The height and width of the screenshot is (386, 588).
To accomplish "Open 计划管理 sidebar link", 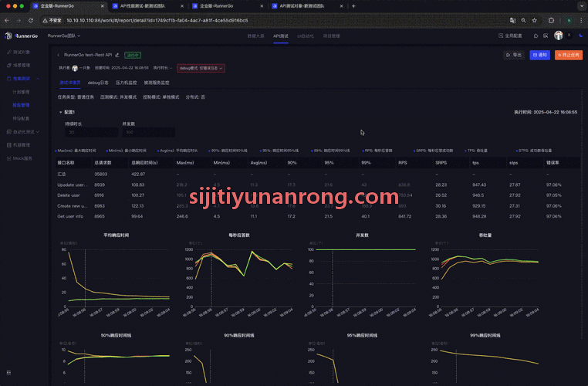I will (21, 92).
